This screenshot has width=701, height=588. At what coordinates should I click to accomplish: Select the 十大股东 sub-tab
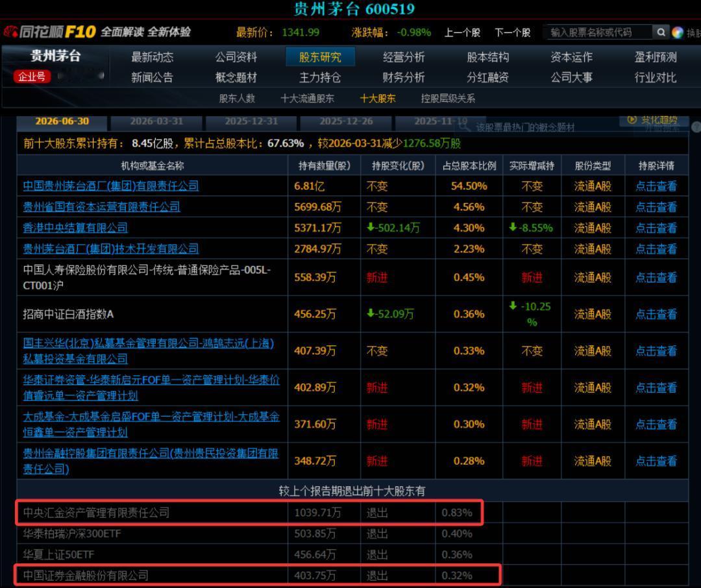tap(378, 99)
